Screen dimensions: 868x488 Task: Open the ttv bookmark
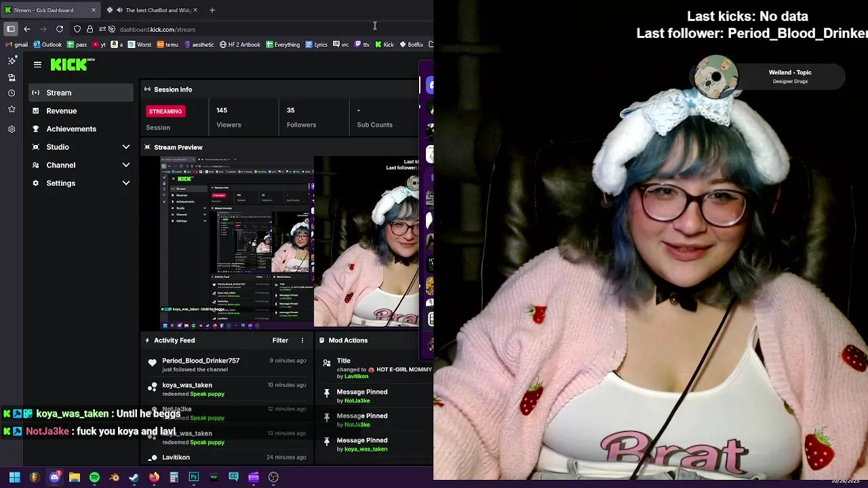click(x=361, y=45)
